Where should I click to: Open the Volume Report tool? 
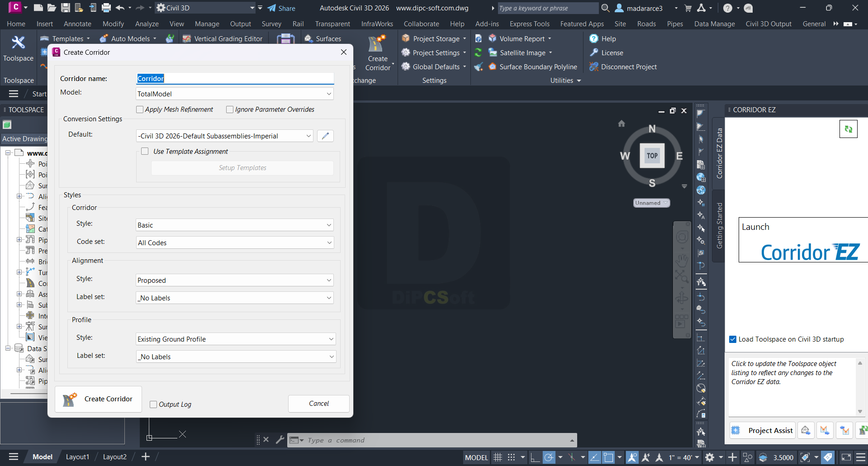[x=520, y=39]
